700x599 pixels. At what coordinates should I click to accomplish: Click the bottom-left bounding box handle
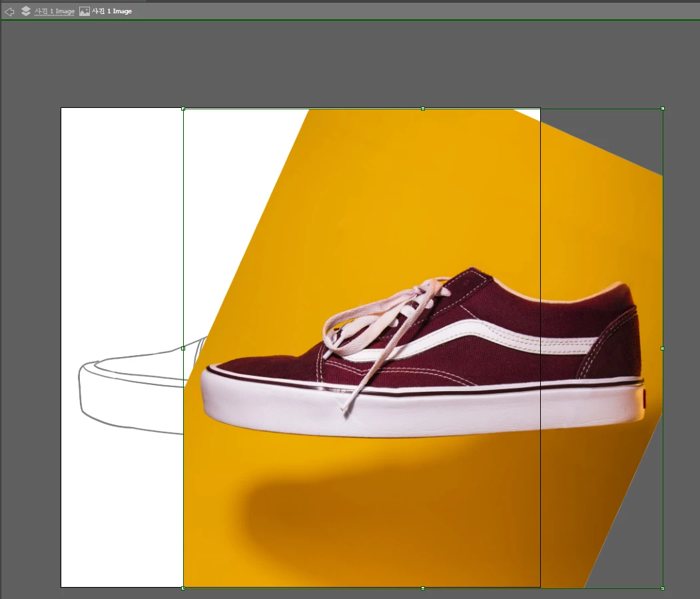(183, 588)
